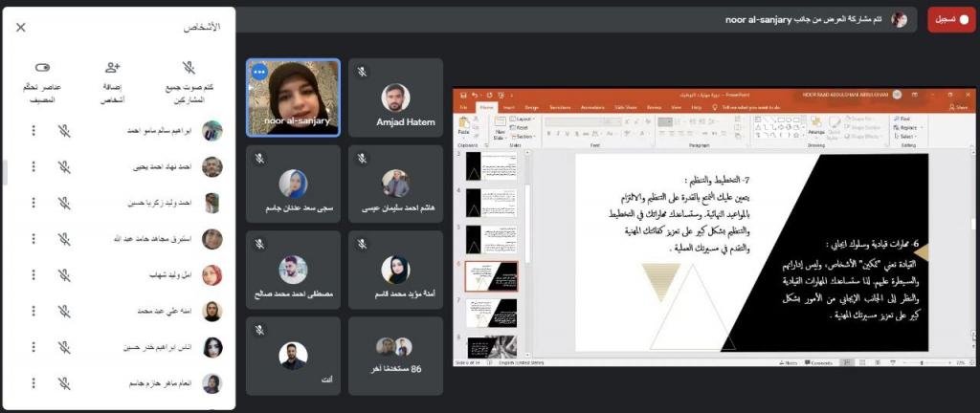Toggle the host controls switch
This screenshot has height=413, width=980.
[x=41, y=68]
